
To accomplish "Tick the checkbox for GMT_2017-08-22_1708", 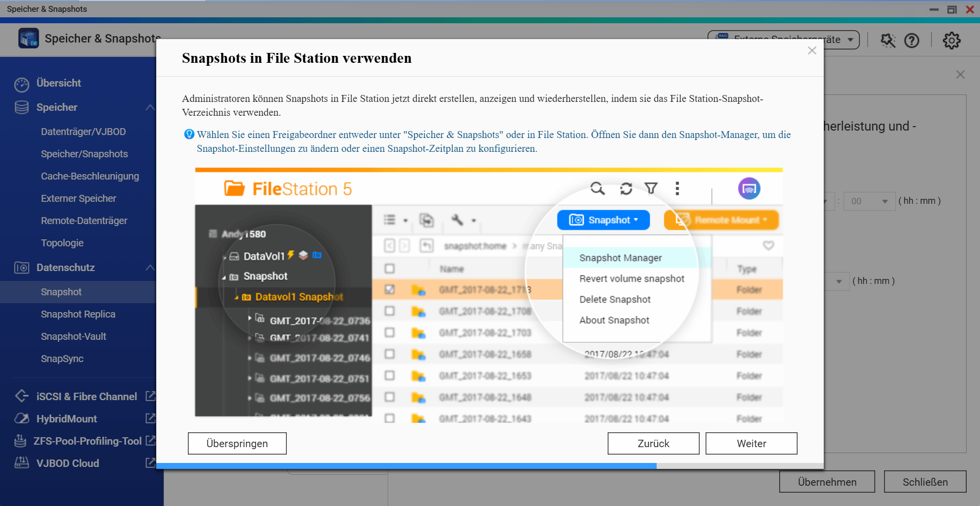I will pyautogui.click(x=390, y=311).
